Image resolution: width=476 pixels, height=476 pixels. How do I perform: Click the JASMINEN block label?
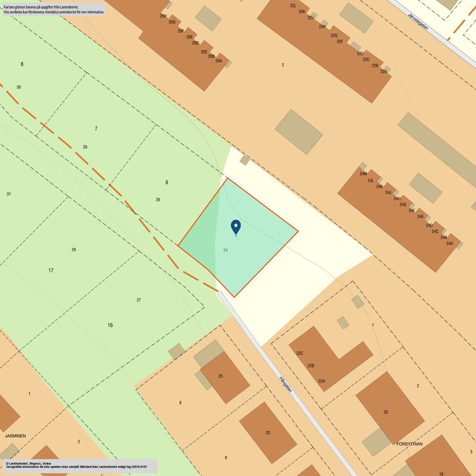point(15,436)
